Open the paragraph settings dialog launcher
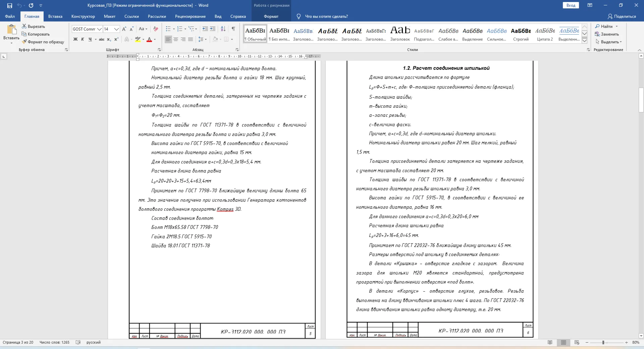644x349 pixels. tap(237, 50)
